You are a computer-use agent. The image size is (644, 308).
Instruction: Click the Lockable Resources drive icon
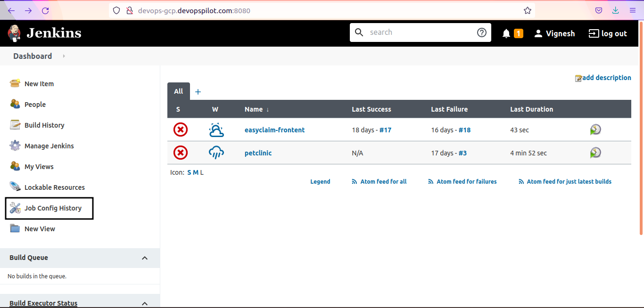(15, 187)
